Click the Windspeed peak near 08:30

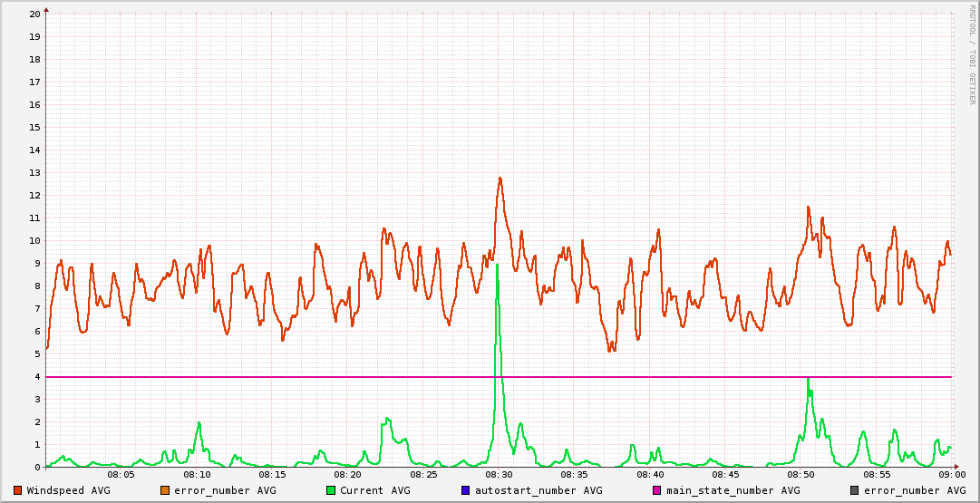pyautogui.click(x=500, y=178)
